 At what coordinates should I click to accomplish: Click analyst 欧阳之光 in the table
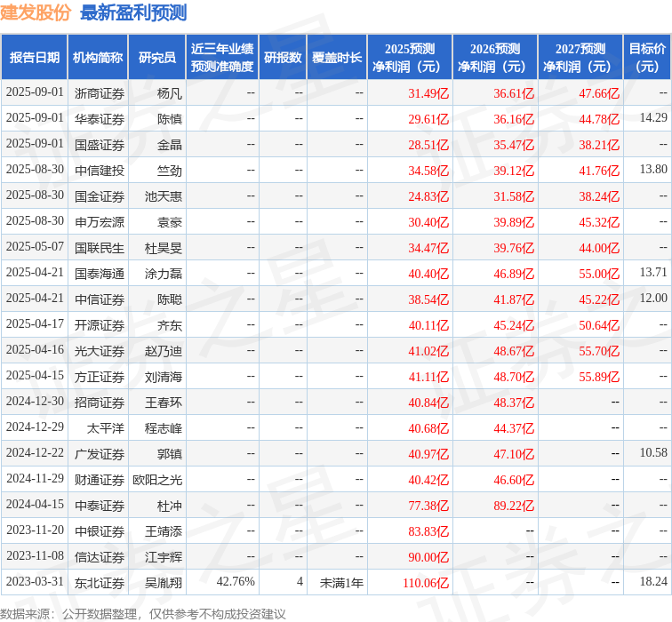click(157, 480)
